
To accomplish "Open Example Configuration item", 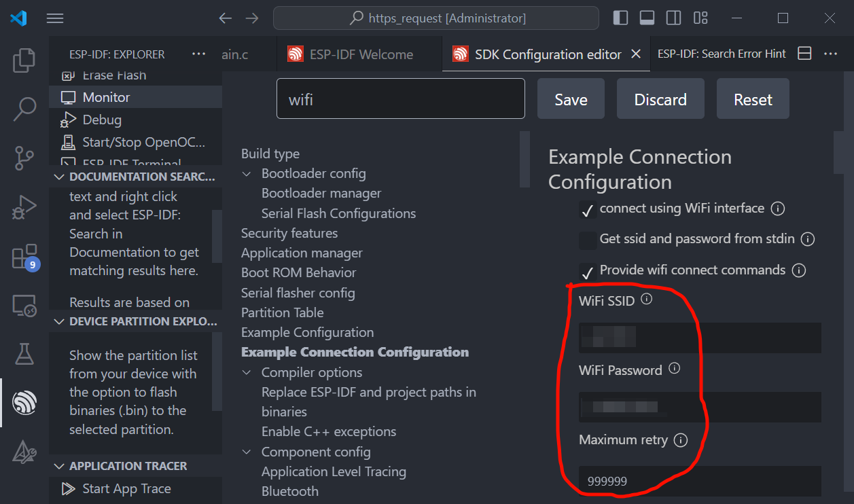I will pyautogui.click(x=307, y=332).
